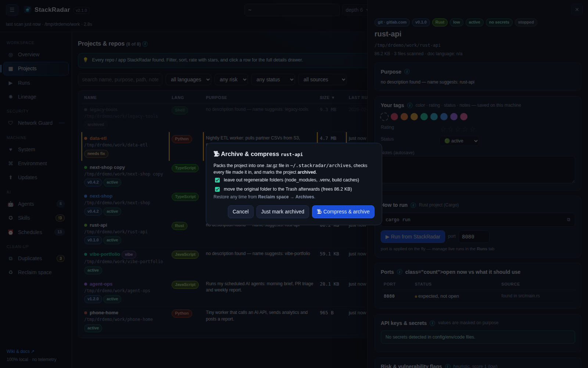Open the any status filter dropdown

(273, 79)
